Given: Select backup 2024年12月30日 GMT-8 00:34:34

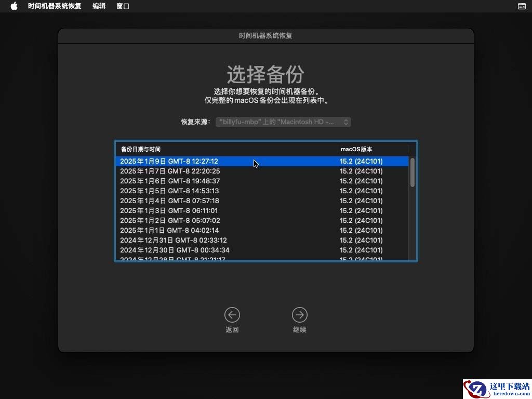Looking at the screenshot, I should pyautogui.click(x=262, y=250).
